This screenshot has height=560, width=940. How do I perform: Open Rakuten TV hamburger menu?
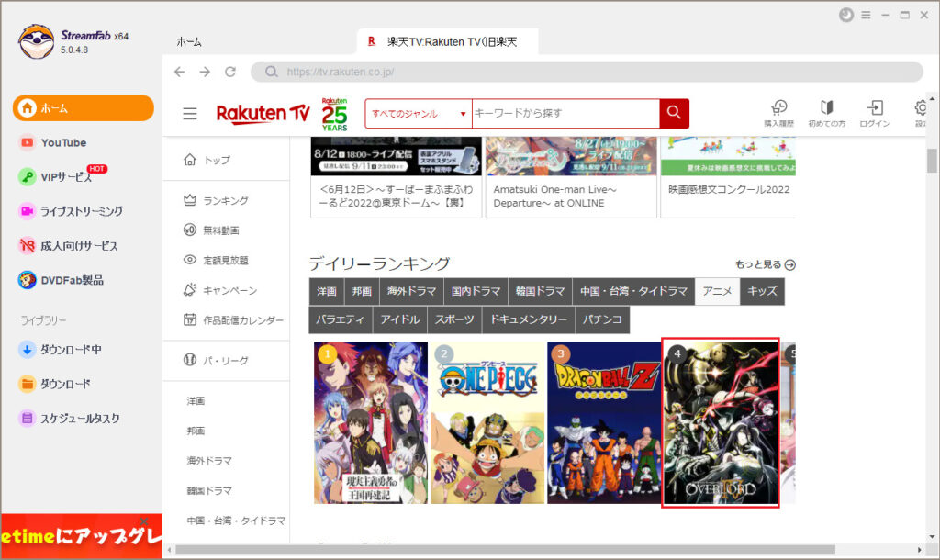click(190, 113)
